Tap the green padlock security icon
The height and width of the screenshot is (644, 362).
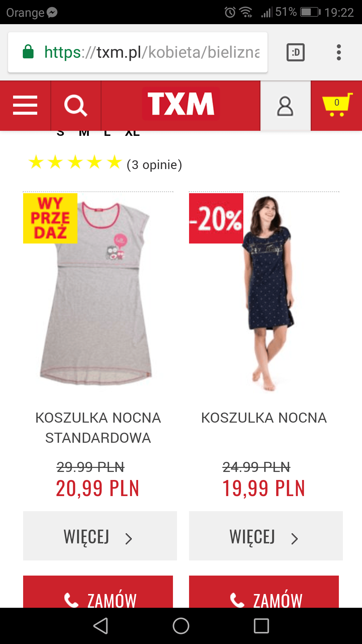click(28, 52)
